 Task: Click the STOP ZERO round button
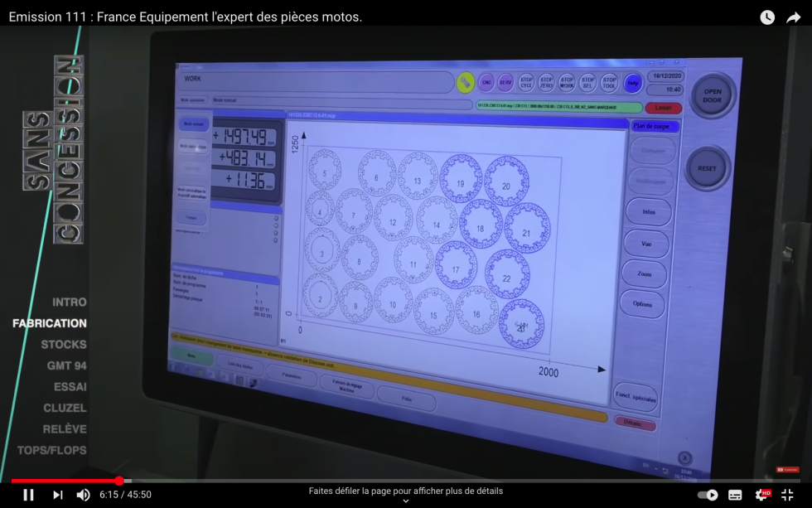coord(546,82)
